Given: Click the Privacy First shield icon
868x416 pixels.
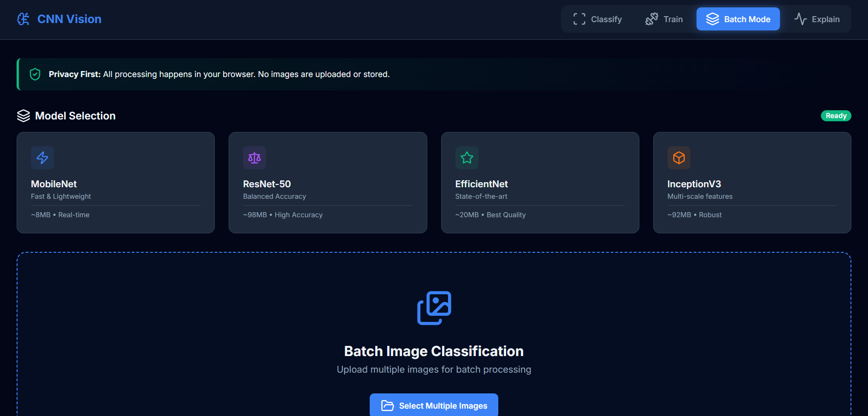Looking at the screenshot, I should (x=35, y=74).
